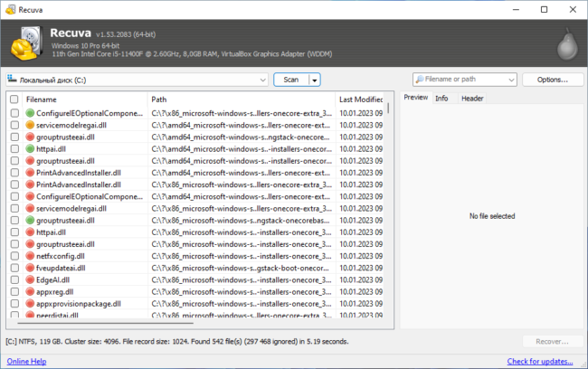Viewport: 588px width, 369px height.
Task: Click the No file selected preview message
Action: [x=492, y=216]
